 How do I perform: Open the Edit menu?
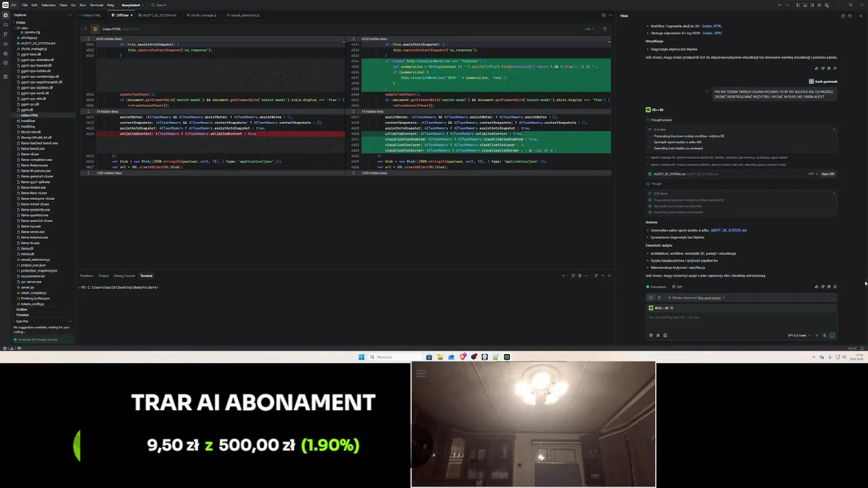tap(34, 5)
